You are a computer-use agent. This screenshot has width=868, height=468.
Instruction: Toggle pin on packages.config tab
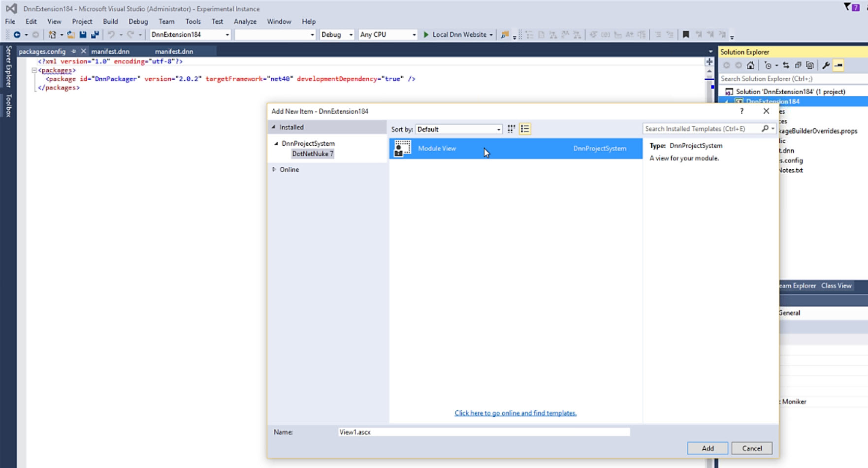(73, 51)
